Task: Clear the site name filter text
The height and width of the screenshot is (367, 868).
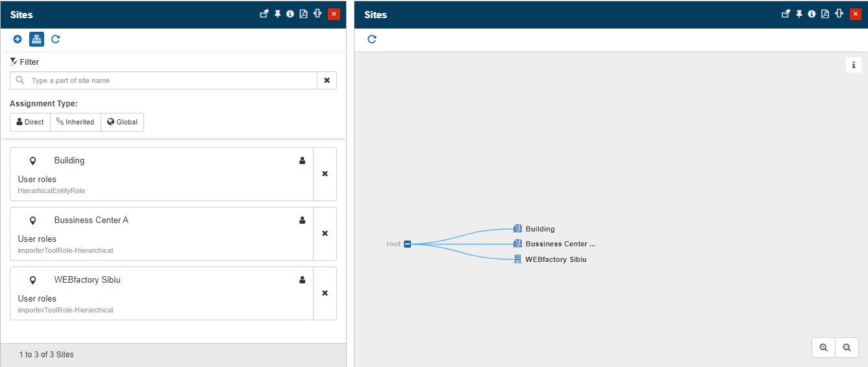Action: tap(327, 80)
